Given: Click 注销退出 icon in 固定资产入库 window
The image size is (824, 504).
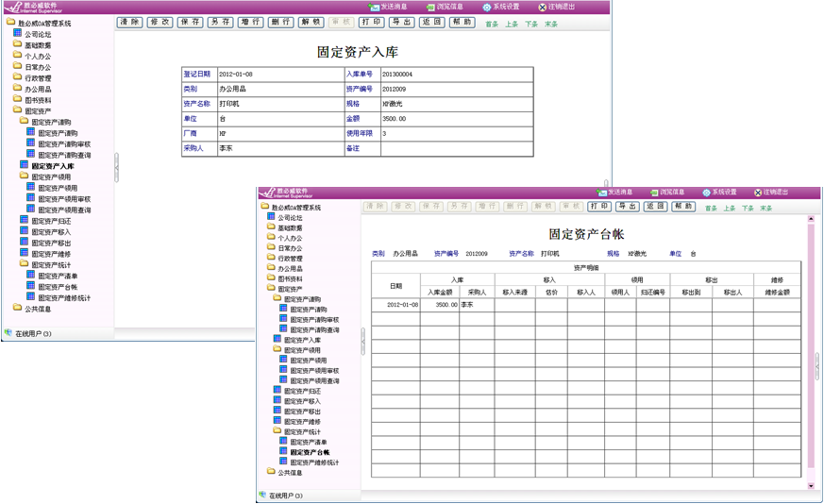Looking at the screenshot, I should (543, 8).
